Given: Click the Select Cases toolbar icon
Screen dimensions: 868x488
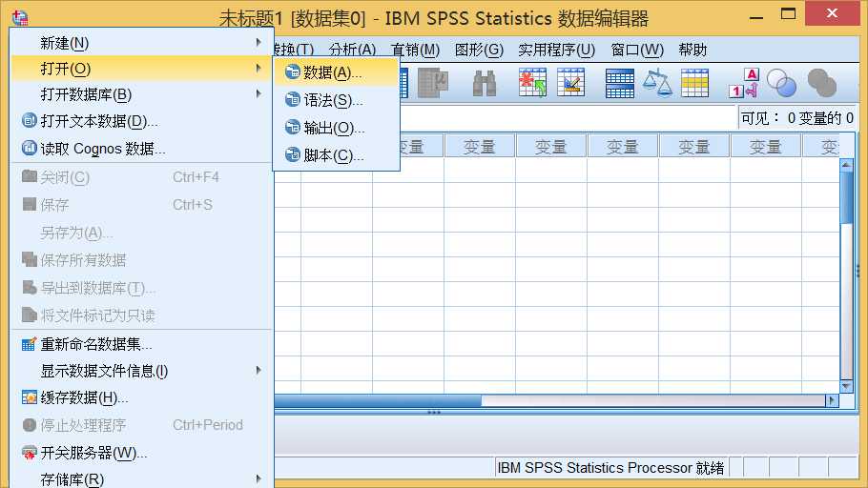Looking at the screenshot, I should [x=694, y=83].
